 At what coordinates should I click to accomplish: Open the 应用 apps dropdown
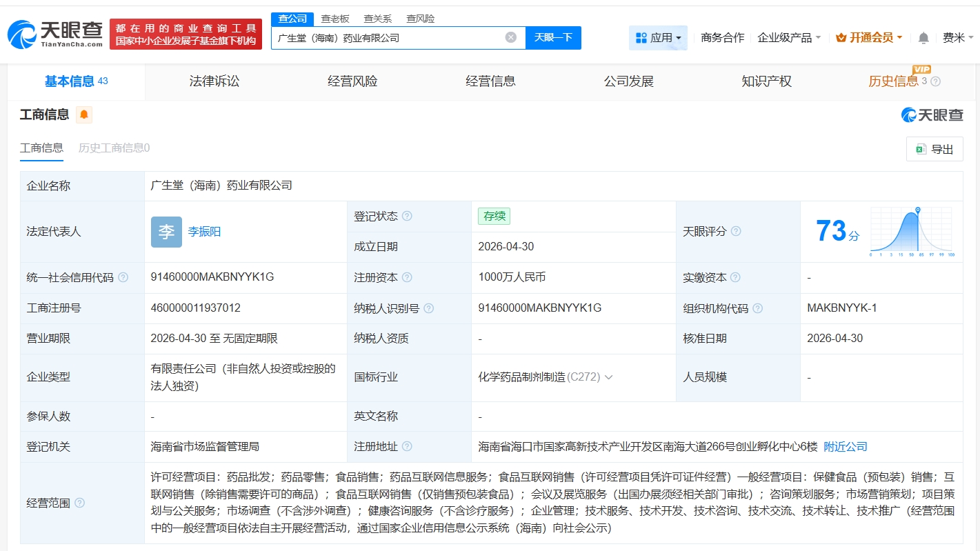(658, 38)
